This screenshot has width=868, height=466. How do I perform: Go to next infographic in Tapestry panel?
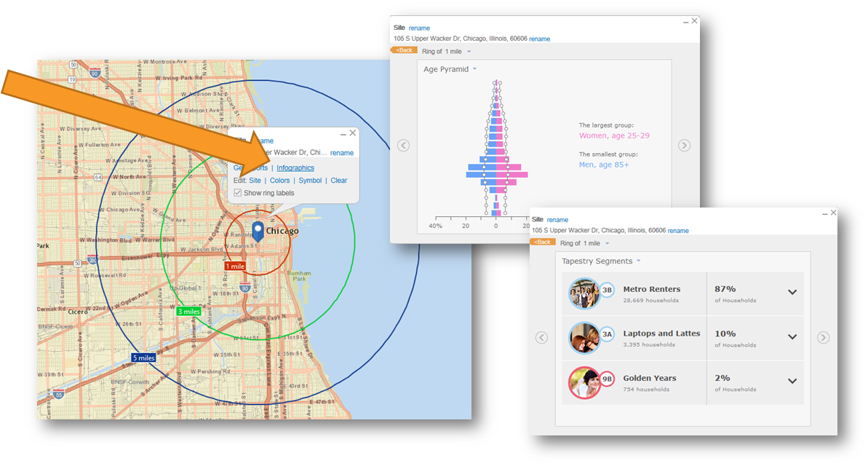(x=823, y=337)
